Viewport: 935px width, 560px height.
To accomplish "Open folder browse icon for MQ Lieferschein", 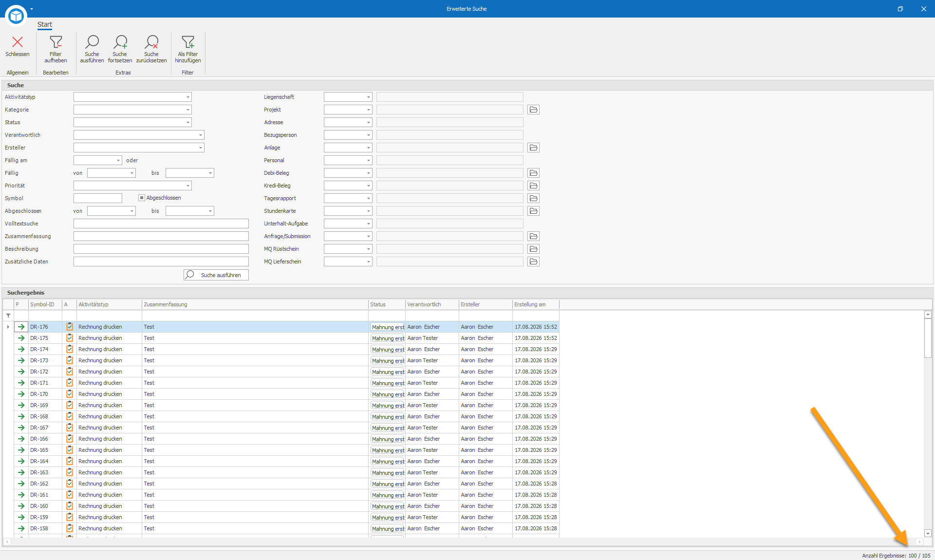I will coord(533,261).
